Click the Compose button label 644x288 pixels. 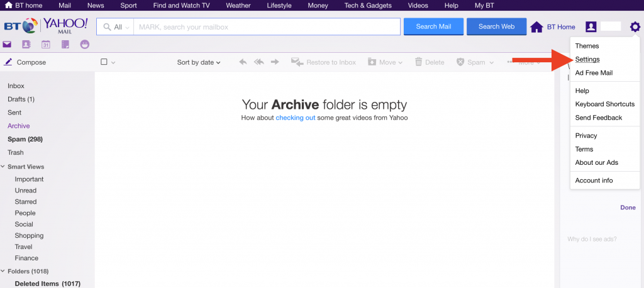(31, 62)
